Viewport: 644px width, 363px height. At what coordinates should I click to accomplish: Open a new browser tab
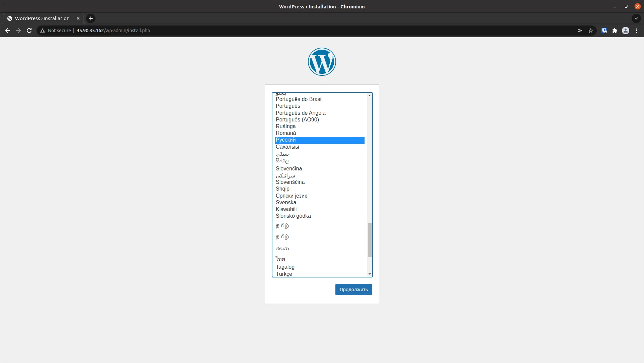tap(90, 18)
